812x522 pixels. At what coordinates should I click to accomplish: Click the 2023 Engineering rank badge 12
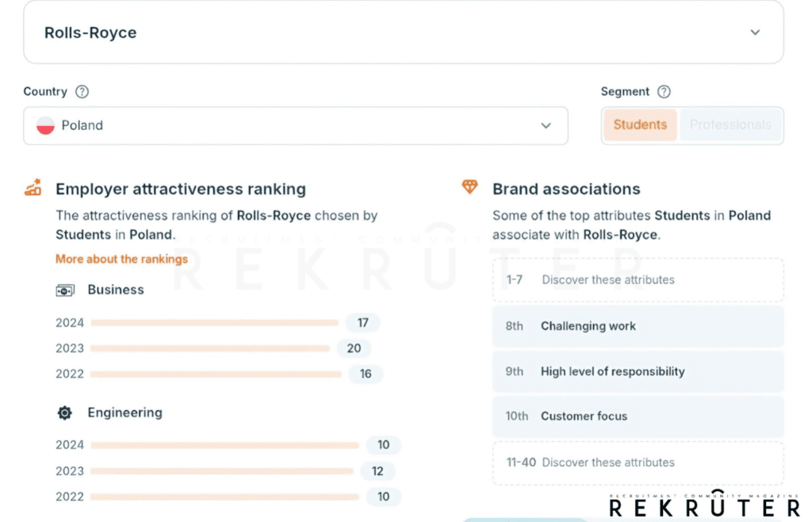pos(377,471)
